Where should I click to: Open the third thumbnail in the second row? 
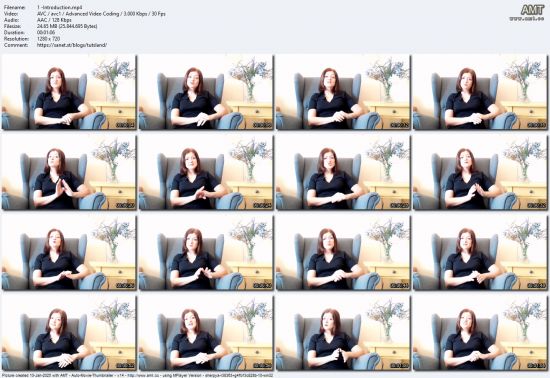click(343, 172)
